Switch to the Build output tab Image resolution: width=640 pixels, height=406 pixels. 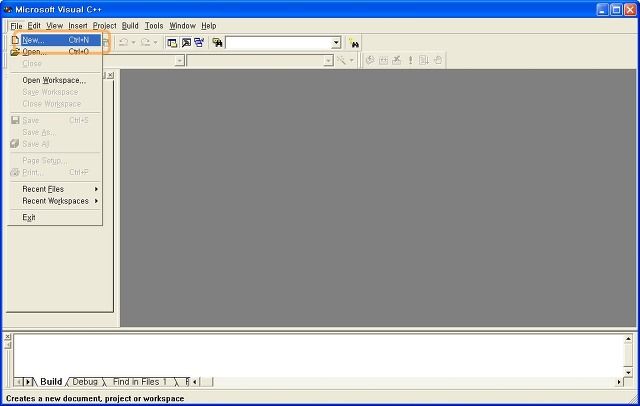point(51,382)
